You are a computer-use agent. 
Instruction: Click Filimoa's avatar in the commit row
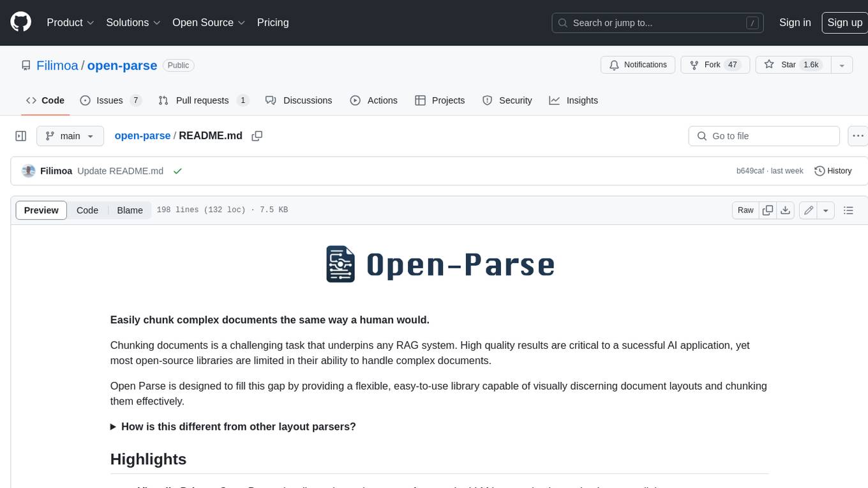pyautogui.click(x=29, y=171)
